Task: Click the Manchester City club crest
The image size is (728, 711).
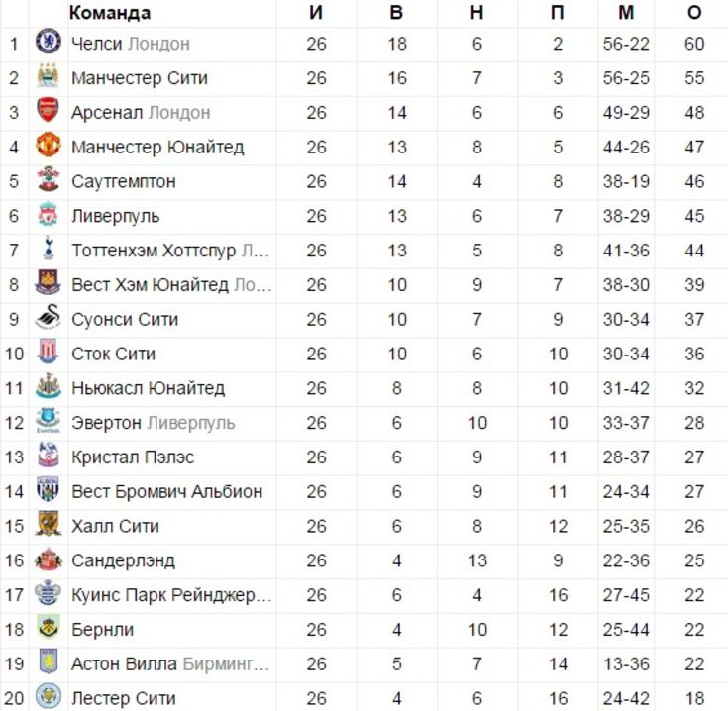Action: 49,75
